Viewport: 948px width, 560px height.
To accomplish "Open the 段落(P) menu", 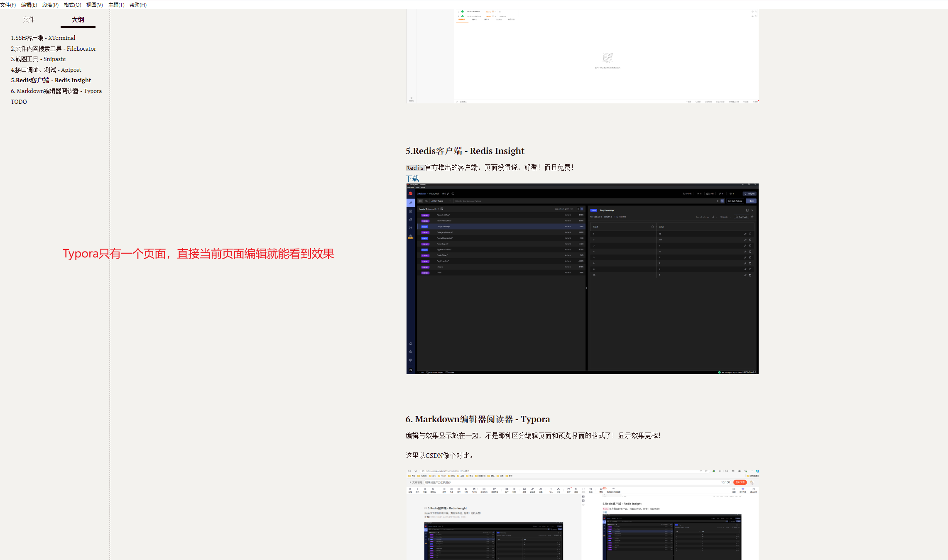I will (51, 5).
